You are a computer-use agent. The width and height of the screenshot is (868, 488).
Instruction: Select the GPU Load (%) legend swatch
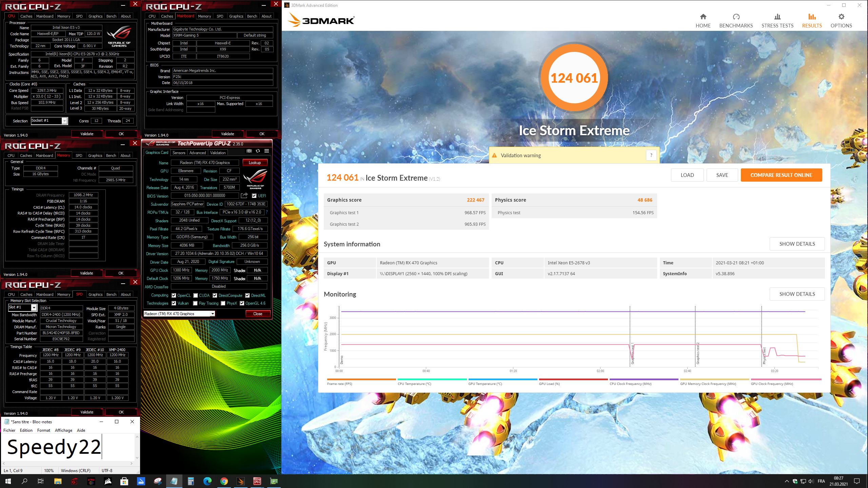[x=573, y=379]
